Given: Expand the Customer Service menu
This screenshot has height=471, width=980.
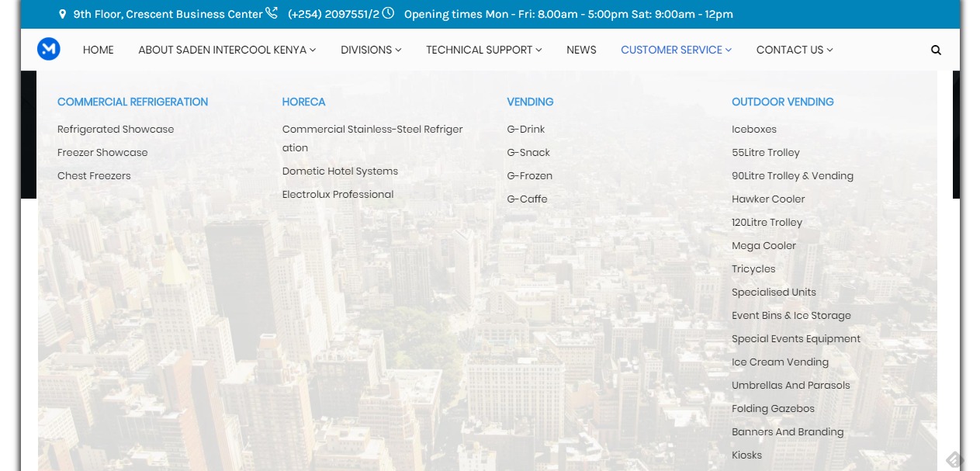Looking at the screenshot, I should [x=676, y=50].
